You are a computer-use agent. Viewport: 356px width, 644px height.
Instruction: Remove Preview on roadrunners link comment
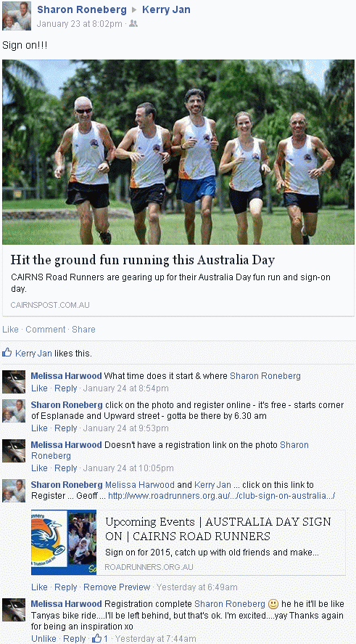pyautogui.click(x=117, y=587)
